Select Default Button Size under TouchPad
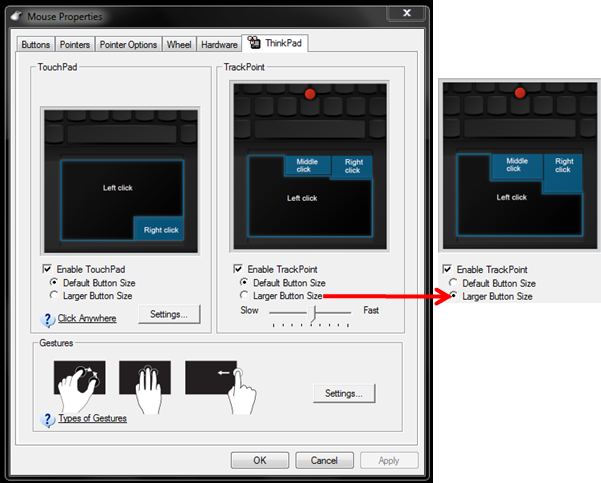 [x=54, y=283]
